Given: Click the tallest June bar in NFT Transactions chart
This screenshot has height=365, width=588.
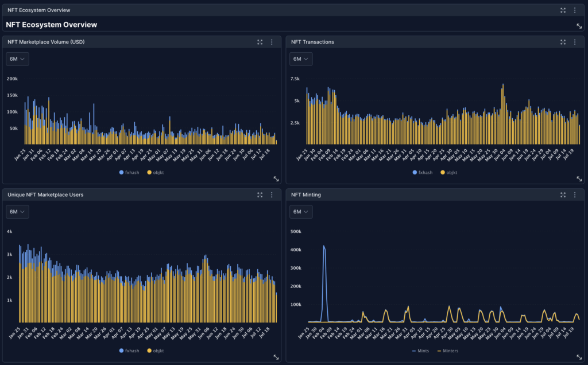Looking at the screenshot, I should coord(503,114).
